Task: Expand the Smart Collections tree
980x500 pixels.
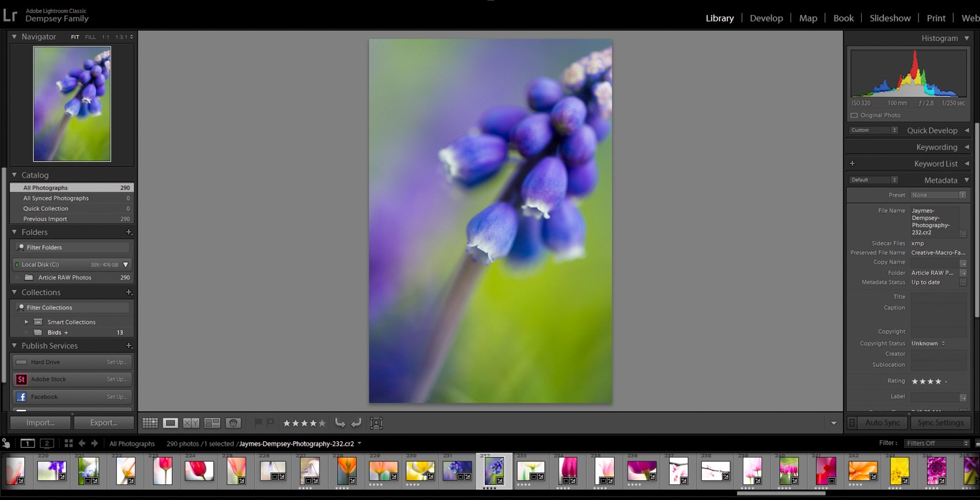Action: pyautogui.click(x=27, y=321)
